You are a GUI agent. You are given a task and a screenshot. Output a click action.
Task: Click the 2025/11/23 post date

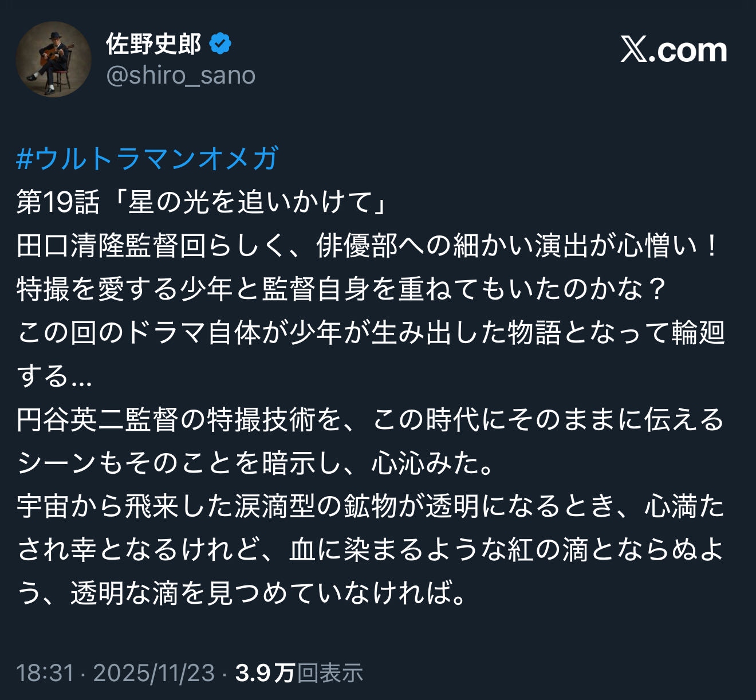coord(153,673)
